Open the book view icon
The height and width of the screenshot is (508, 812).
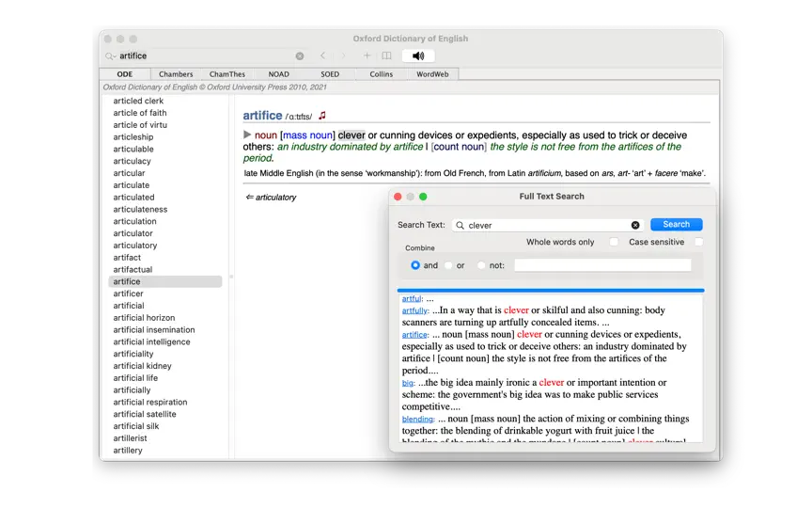(386, 56)
